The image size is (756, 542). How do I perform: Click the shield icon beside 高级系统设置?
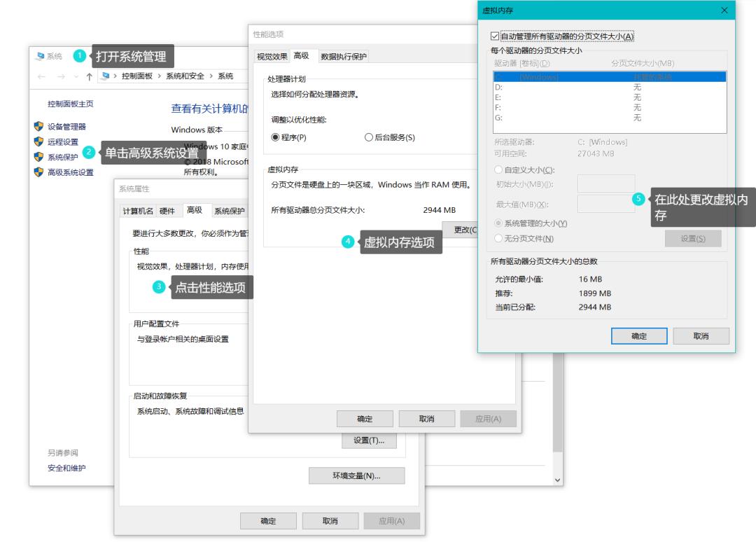(x=38, y=171)
